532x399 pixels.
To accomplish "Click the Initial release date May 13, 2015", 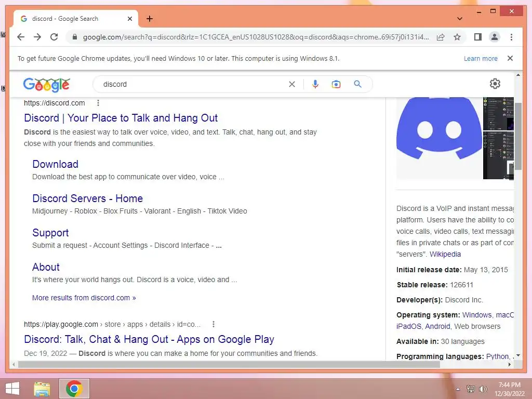I will tap(486, 270).
